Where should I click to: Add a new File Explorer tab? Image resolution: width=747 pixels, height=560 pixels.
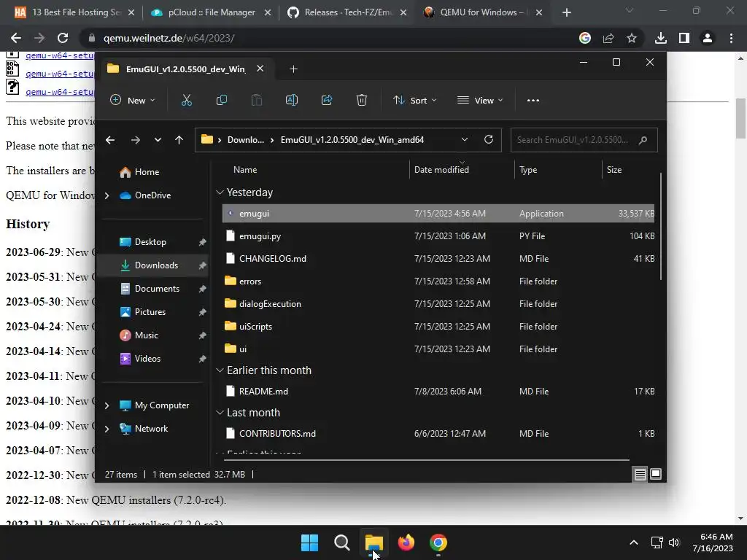[x=293, y=69]
